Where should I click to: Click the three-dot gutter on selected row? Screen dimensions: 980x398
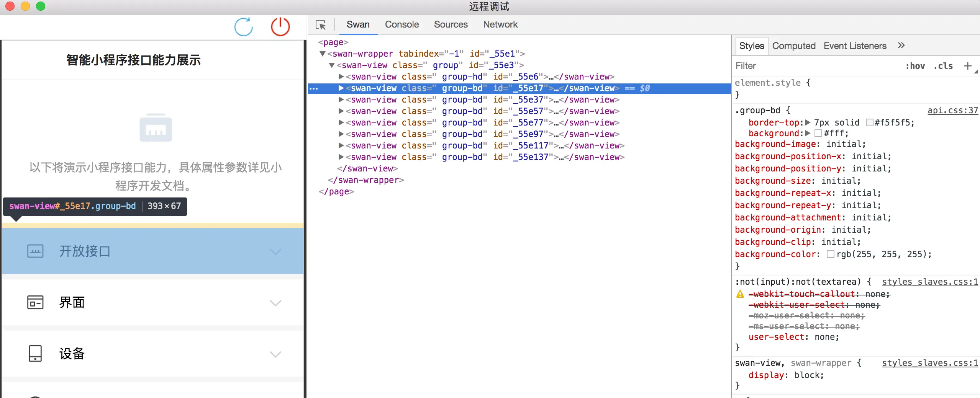click(314, 88)
